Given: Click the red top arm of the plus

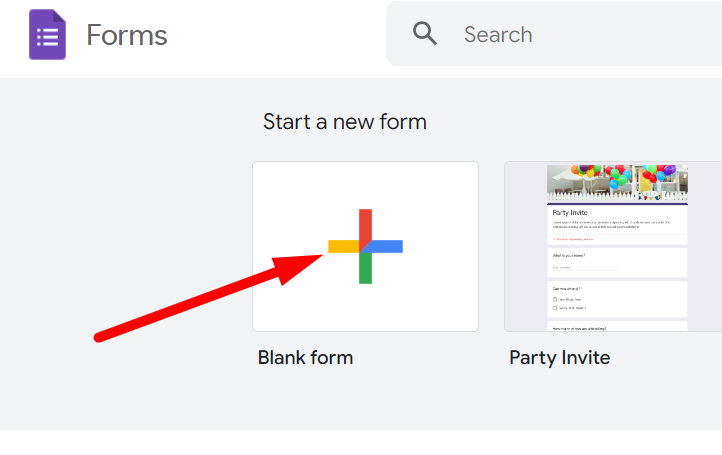Looking at the screenshot, I should tap(365, 223).
